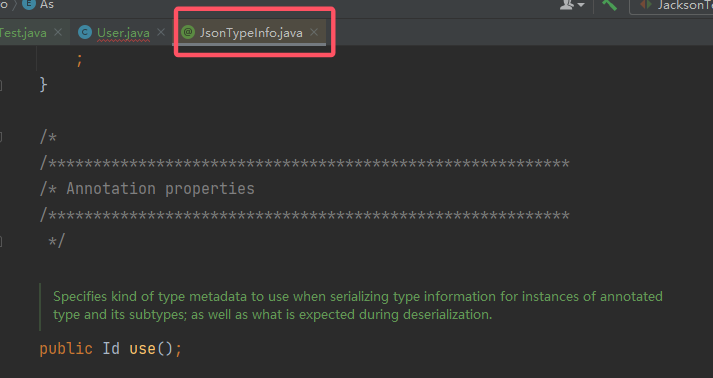This screenshot has width=713, height=378.
Task: Click the green hammer build icon
Action: coord(609,5)
